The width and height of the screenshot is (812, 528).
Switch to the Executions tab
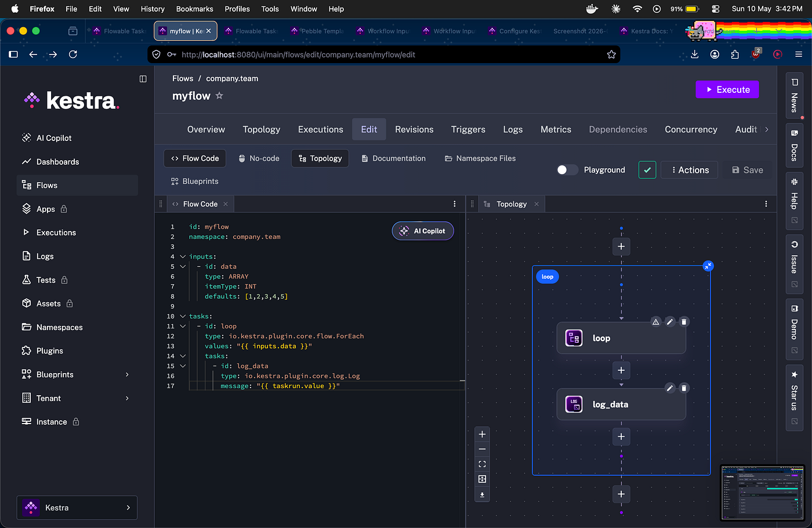321,129
